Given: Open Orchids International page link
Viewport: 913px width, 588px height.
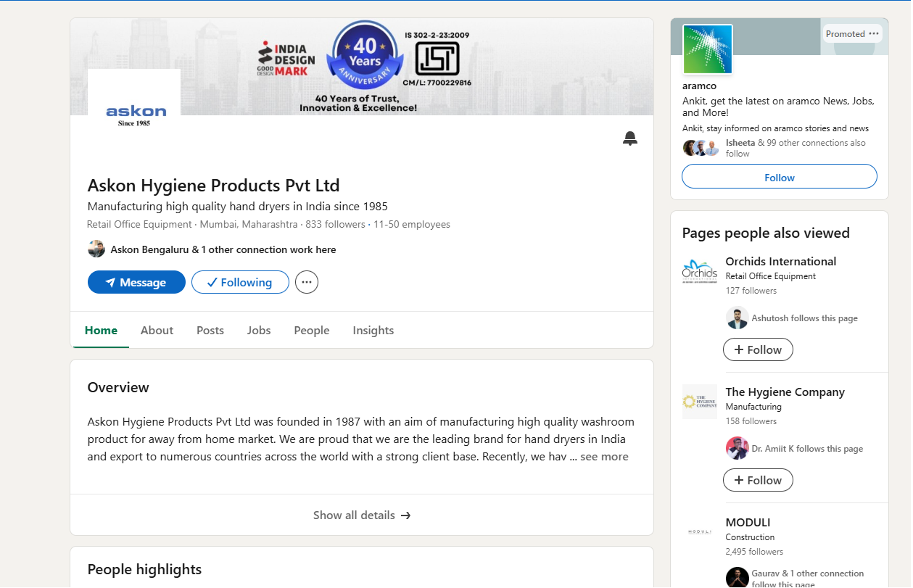Looking at the screenshot, I should click(781, 262).
